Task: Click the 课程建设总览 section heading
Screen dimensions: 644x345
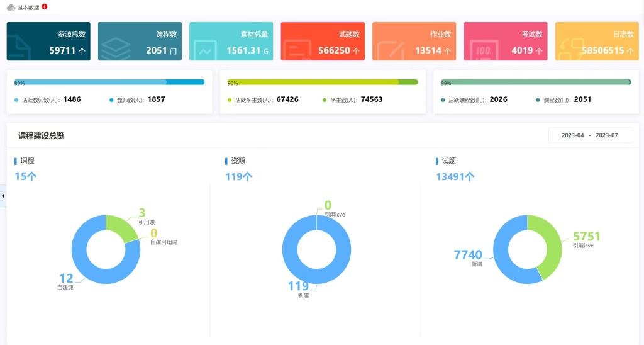Action: pos(41,136)
